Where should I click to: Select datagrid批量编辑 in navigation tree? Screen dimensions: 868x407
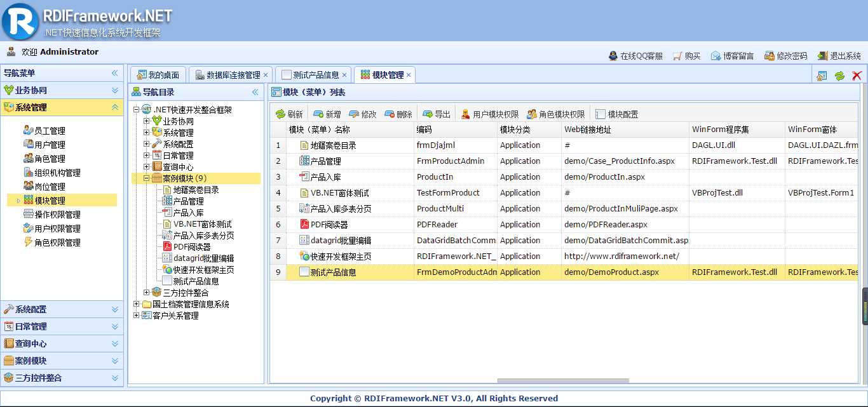tap(203, 258)
